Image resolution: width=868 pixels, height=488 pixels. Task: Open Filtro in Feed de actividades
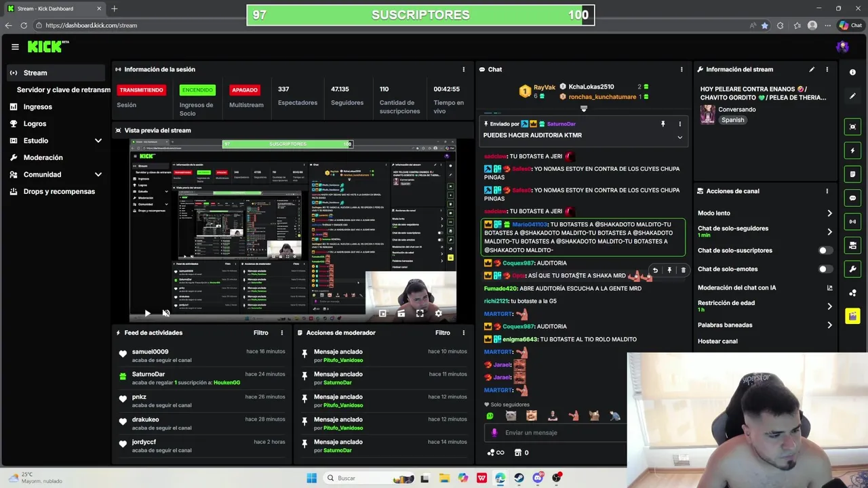[x=260, y=333]
